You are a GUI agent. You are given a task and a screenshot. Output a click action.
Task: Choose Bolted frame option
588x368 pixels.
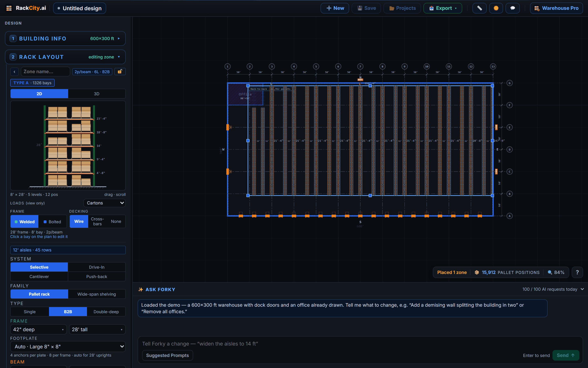[x=52, y=222]
